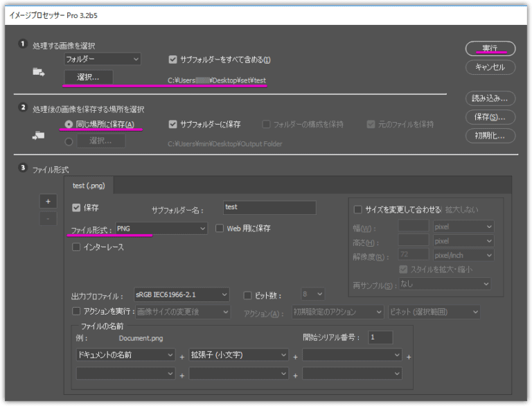
Task: Click the 読み込み... button
Action: [x=490, y=98]
